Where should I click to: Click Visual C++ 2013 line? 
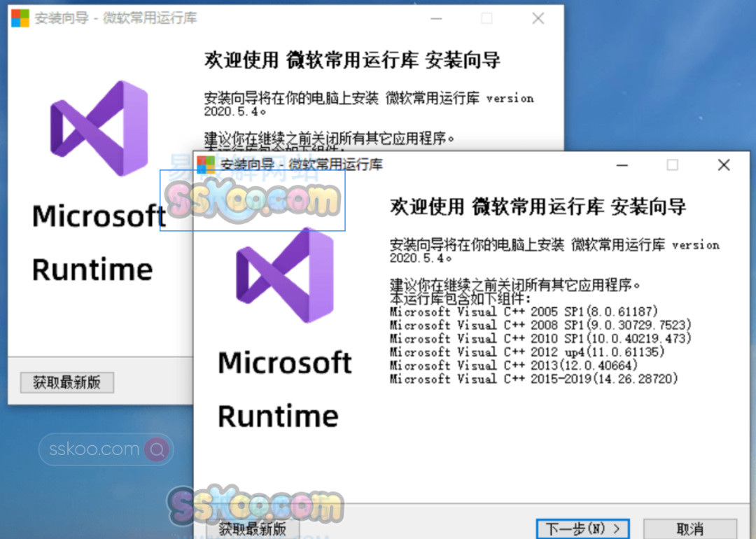tap(514, 365)
